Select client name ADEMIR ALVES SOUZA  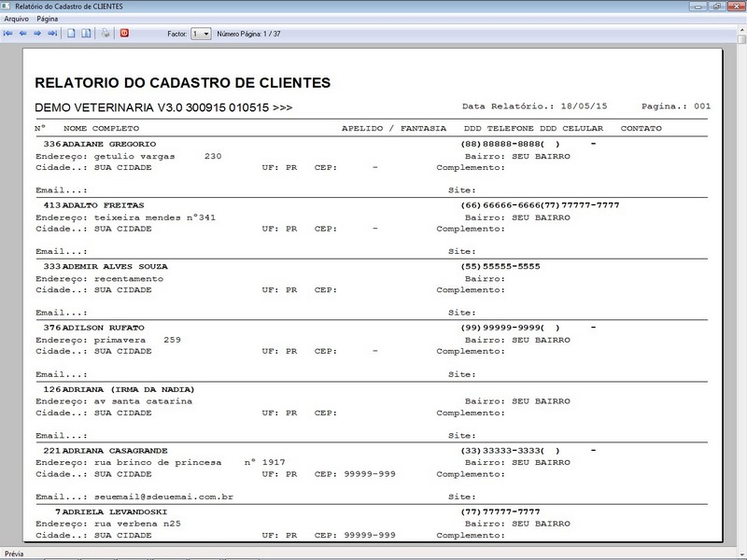[115, 266]
